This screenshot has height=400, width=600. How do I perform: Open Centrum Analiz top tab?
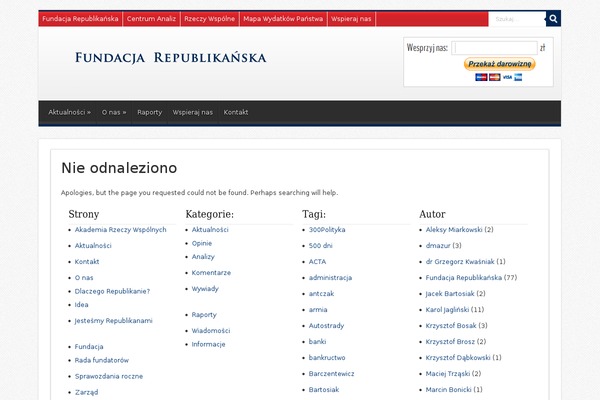tap(151, 19)
